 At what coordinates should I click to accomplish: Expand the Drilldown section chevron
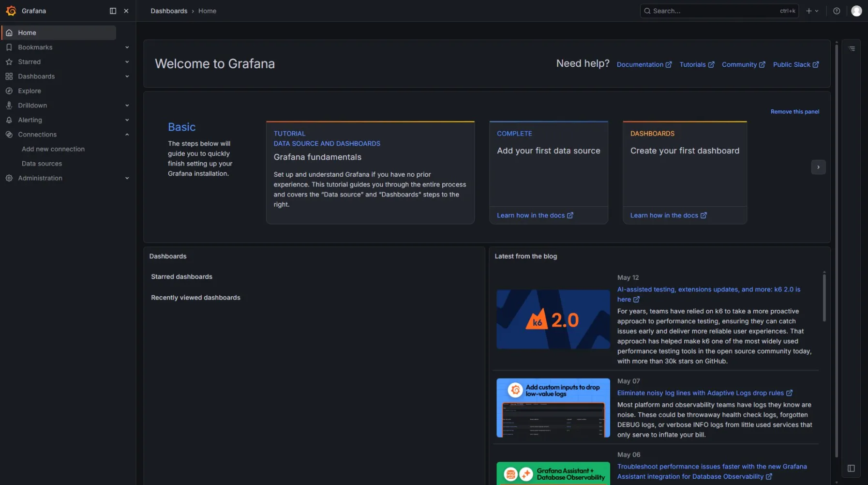click(127, 105)
